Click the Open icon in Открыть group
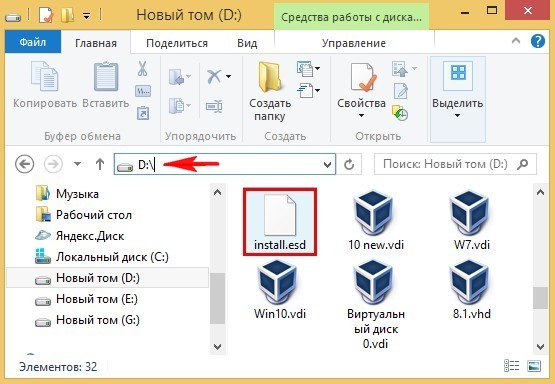Viewport: 555px width, 384px height. coord(400,69)
